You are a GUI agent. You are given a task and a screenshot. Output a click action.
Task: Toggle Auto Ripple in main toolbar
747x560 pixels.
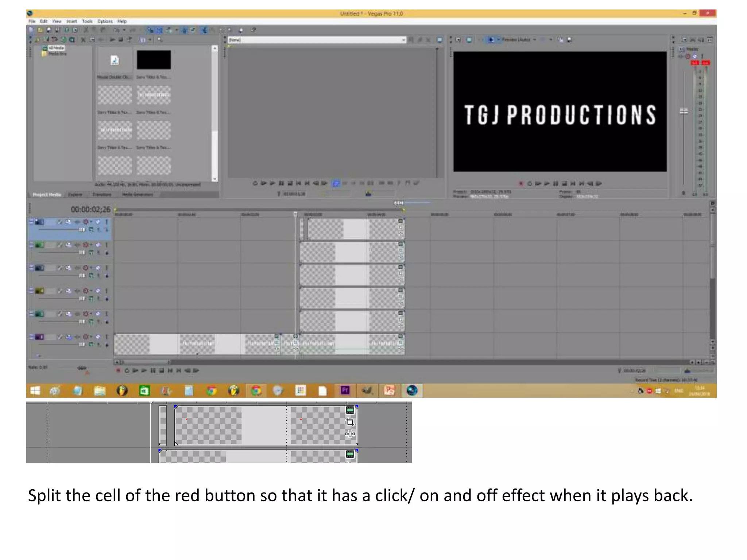(169, 30)
